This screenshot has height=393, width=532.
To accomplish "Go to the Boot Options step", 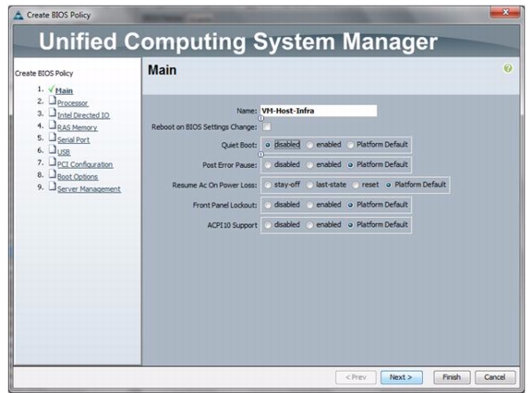I will click(78, 177).
